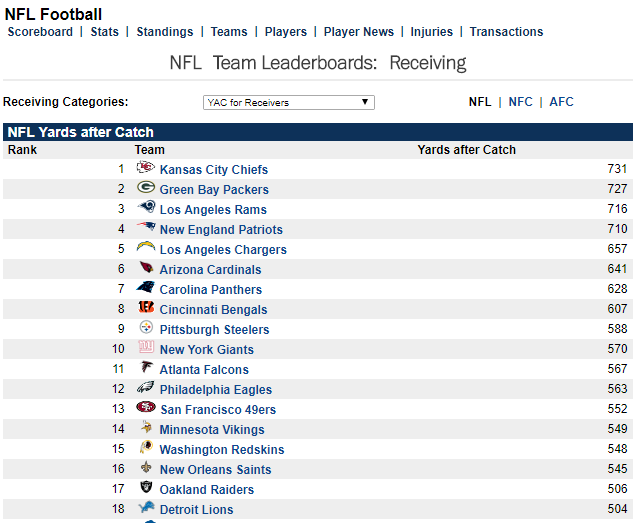
Task: Click the Team column header
Action: pos(150,150)
